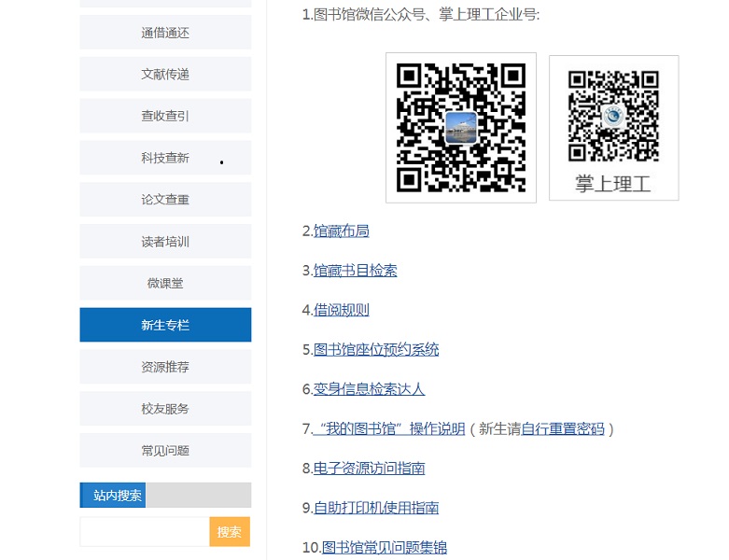The height and width of the screenshot is (560, 729).
Task: Open the 借阅规则 link
Action: click(342, 310)
